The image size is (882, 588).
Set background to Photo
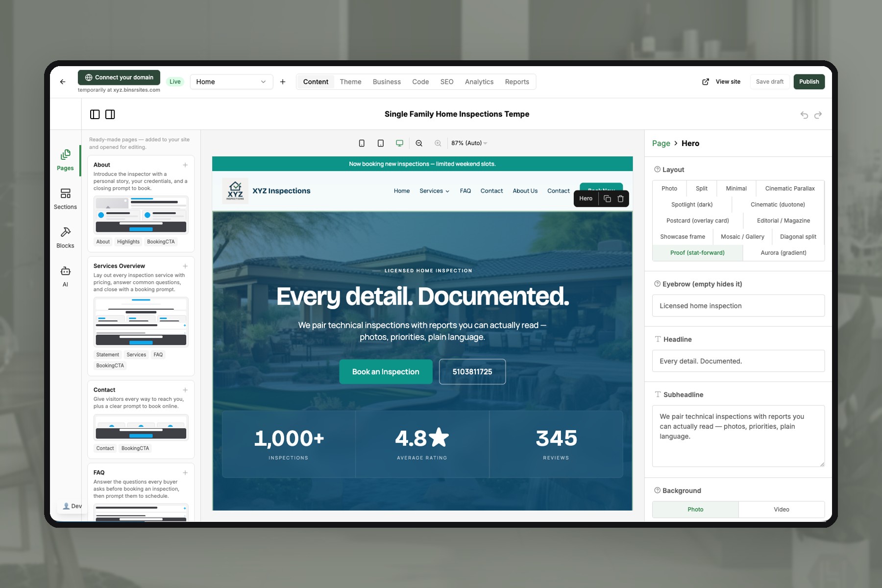[x=695, y=510]
